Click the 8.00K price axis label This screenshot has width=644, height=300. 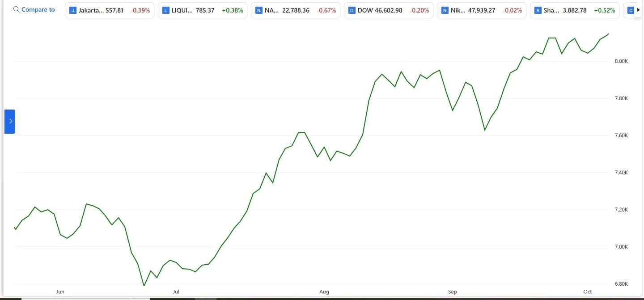(622, 61)
